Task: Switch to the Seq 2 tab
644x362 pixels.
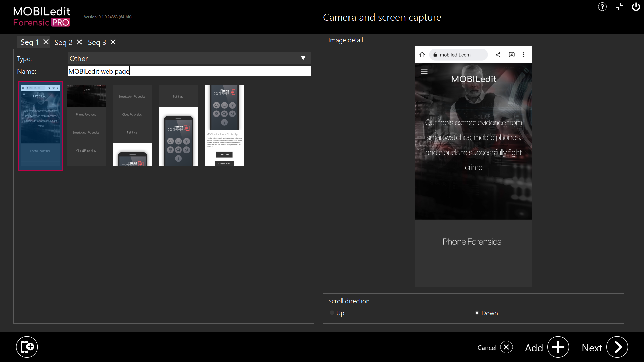Action: coord(63,42)
